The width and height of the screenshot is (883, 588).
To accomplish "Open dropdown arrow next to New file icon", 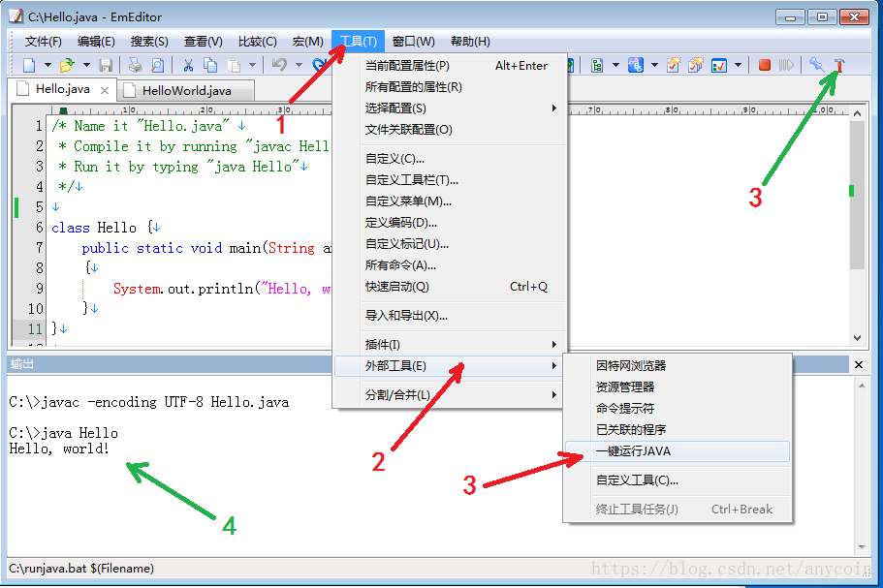I will pyautogui.click(x=47, y=65).
